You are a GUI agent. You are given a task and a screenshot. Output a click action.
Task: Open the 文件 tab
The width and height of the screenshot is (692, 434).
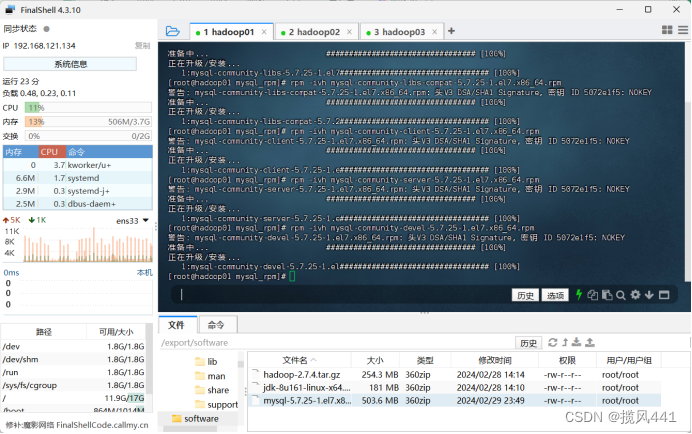pyautogui.click(x=177, y=325)
